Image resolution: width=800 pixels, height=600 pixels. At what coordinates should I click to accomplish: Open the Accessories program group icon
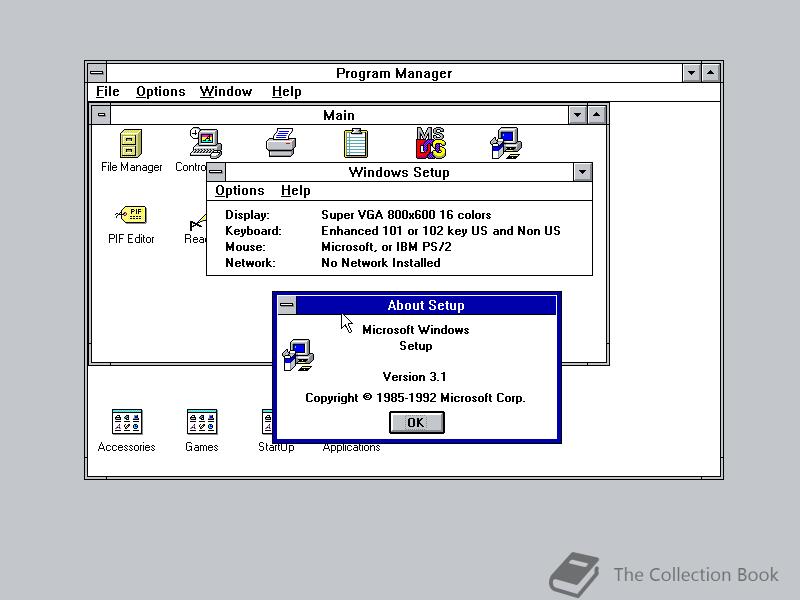click(127, 422)
